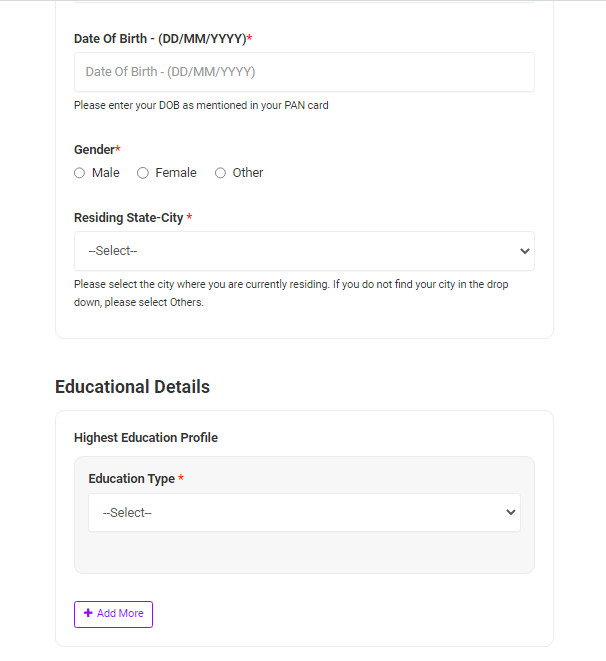Choose the Female radio button
Image resolution: width=606 pixels, height=661 pixels.
pyautogui.click(x=143, y=173)
